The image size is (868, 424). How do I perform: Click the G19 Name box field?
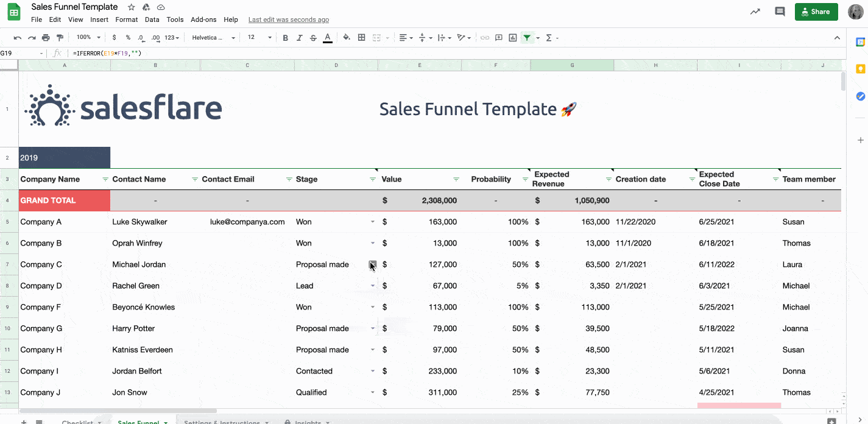(x=23, y=54)
